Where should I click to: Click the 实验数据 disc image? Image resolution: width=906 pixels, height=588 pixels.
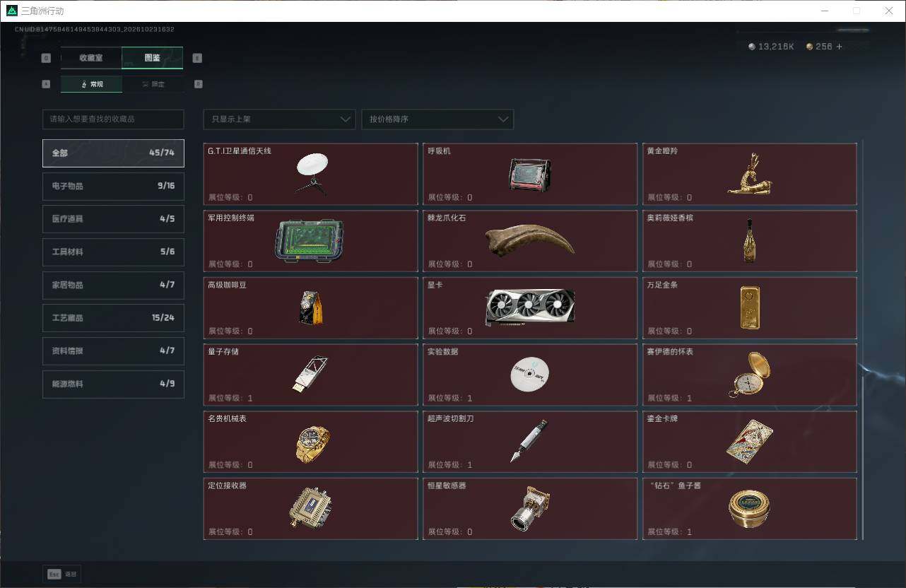point(530,375)
